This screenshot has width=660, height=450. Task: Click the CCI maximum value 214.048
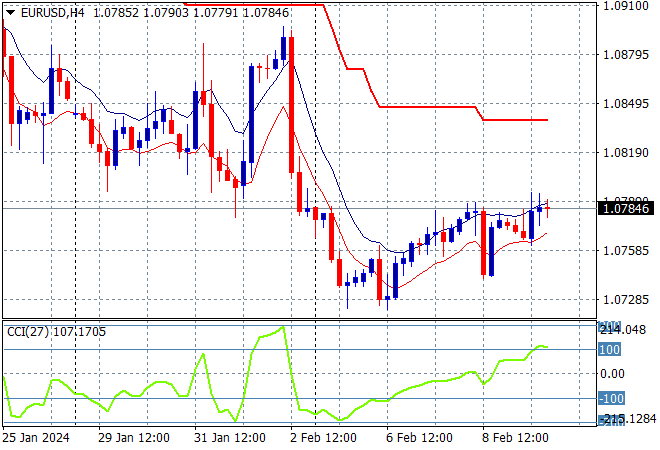[x=623, y=330]
